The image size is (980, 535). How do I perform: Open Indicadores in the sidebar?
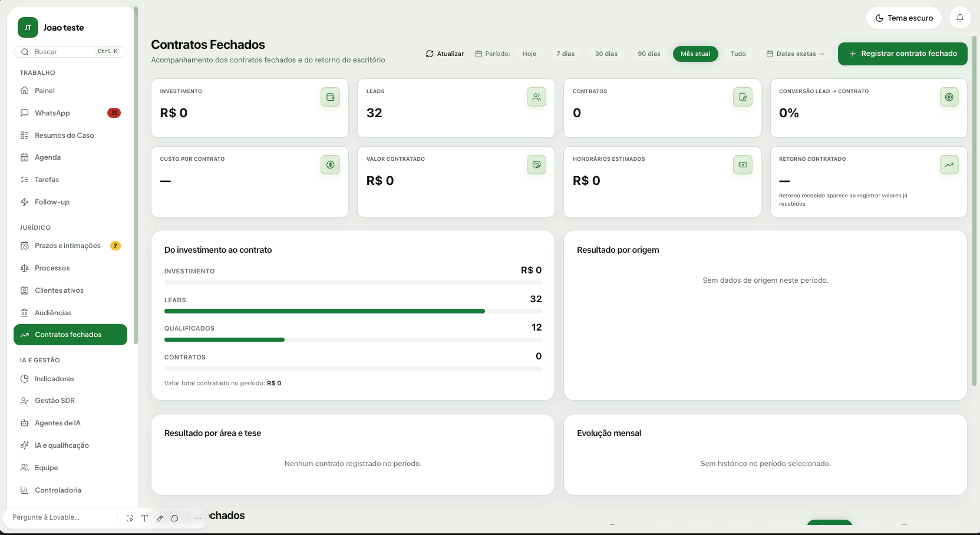[70, 379]
